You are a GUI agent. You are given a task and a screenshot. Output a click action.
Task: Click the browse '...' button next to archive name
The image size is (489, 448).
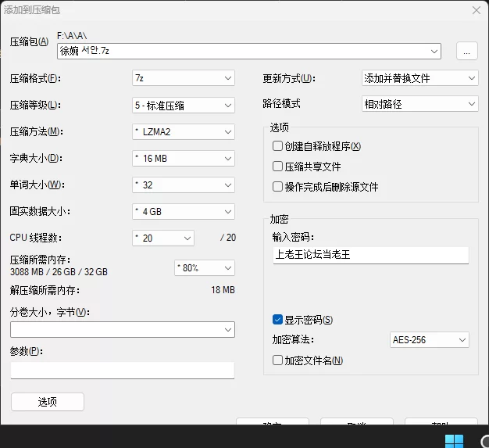point(467,51)
